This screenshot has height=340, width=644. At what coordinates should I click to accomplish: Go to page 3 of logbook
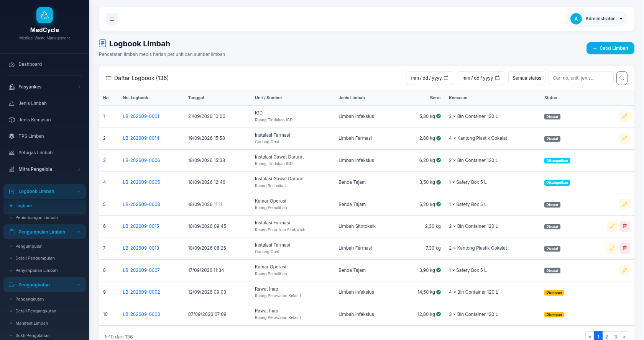click(616, 337)
